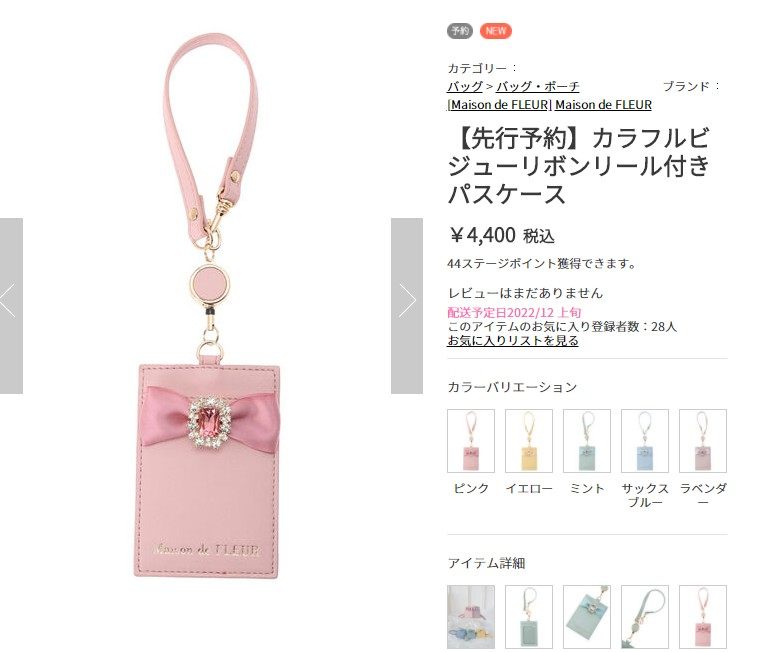Open the first item detail thumbnail with the cake stand

pos(471,618)
